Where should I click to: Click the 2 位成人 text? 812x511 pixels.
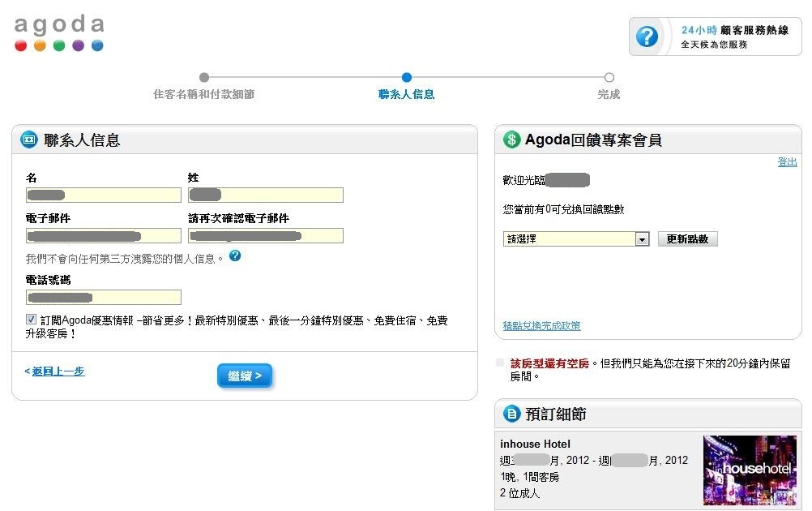pyautogui.click(x=520, y=493)
